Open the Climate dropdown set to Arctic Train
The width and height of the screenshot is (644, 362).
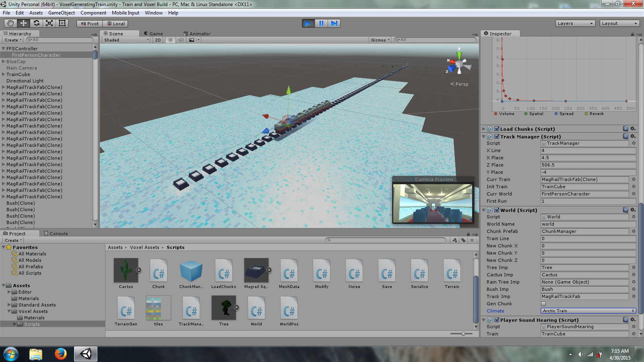pos(588,311)
